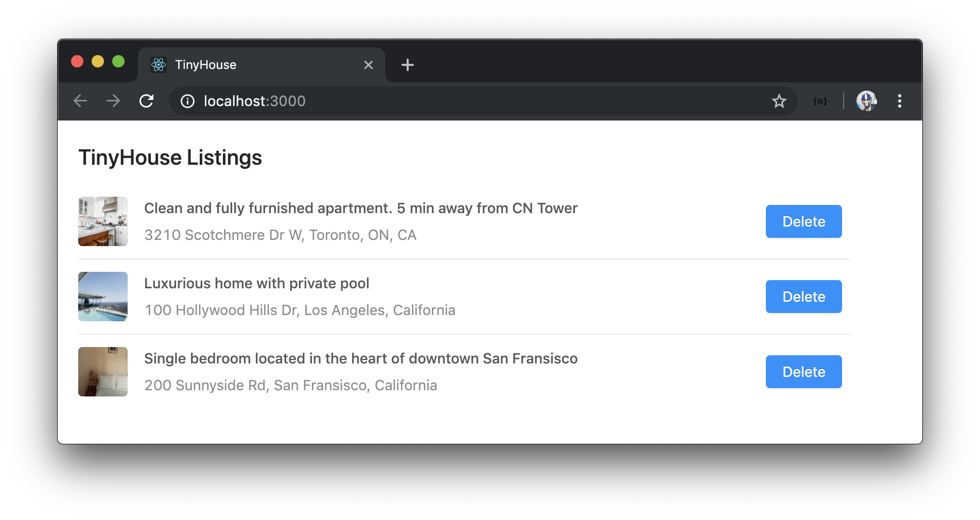This screenshot has height=520, width=980.
Task: Click the browser back arrow
Action: click(x=80, y=101)
